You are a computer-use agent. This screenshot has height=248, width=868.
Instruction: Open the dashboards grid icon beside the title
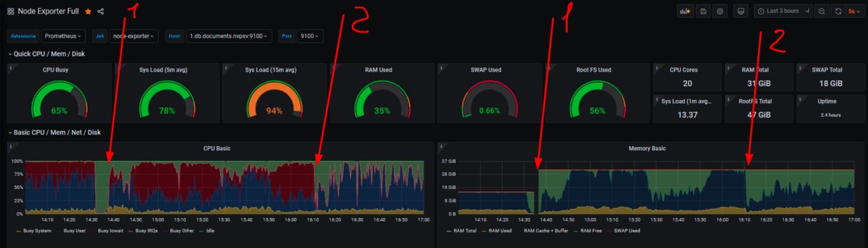click(11, 12)
